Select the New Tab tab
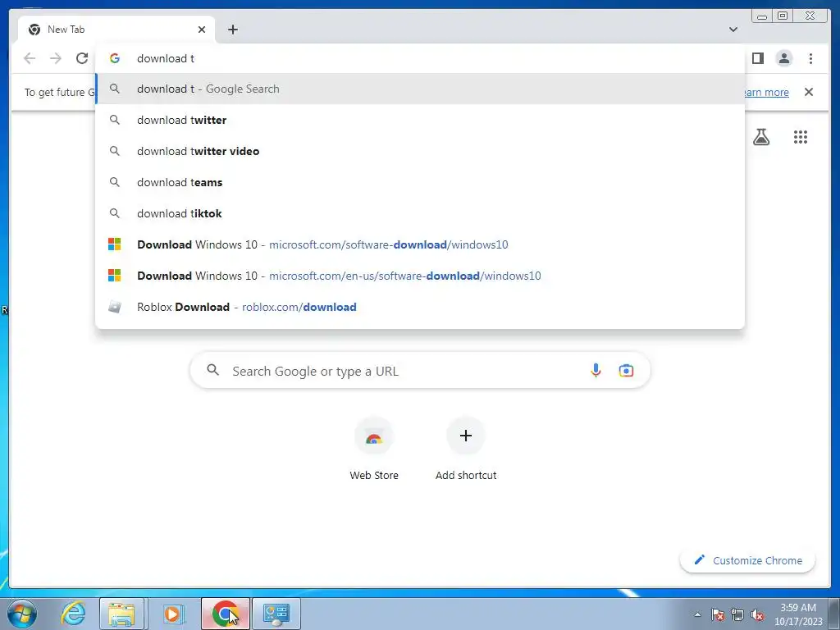 tap(116, 30)
